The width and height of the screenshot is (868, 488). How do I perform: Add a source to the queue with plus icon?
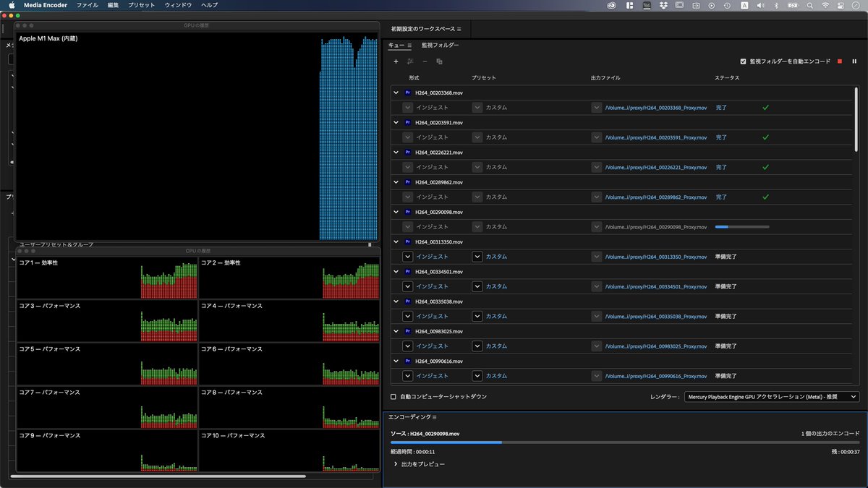point(396,61)
